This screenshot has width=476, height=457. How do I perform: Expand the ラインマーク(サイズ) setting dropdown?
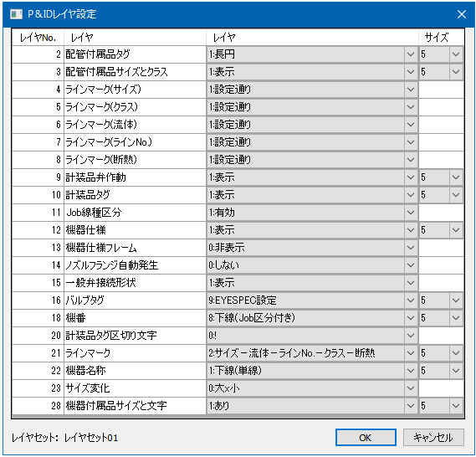411,90
